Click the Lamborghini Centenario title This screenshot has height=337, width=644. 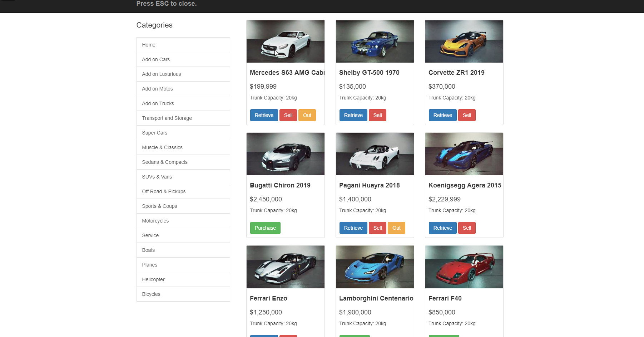(376, 298)
